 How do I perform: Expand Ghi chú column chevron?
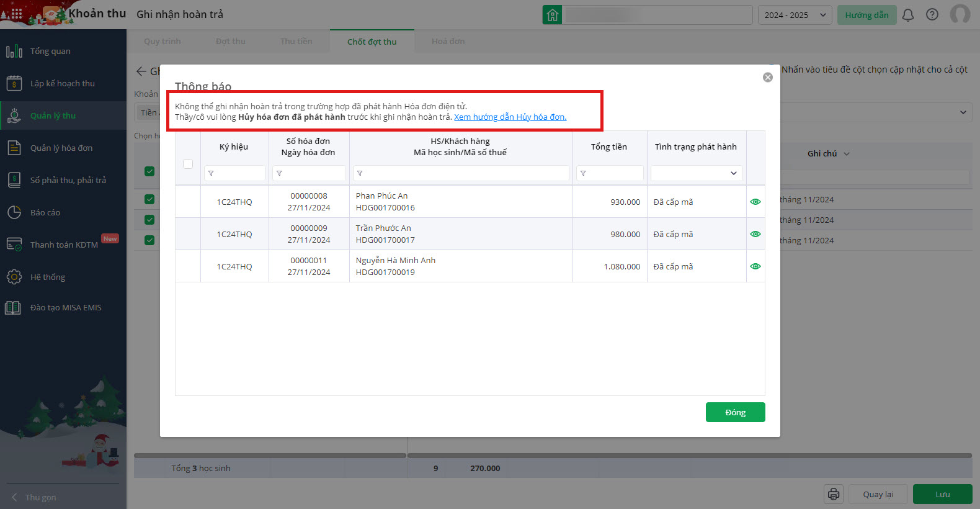(x=847, y=154)
